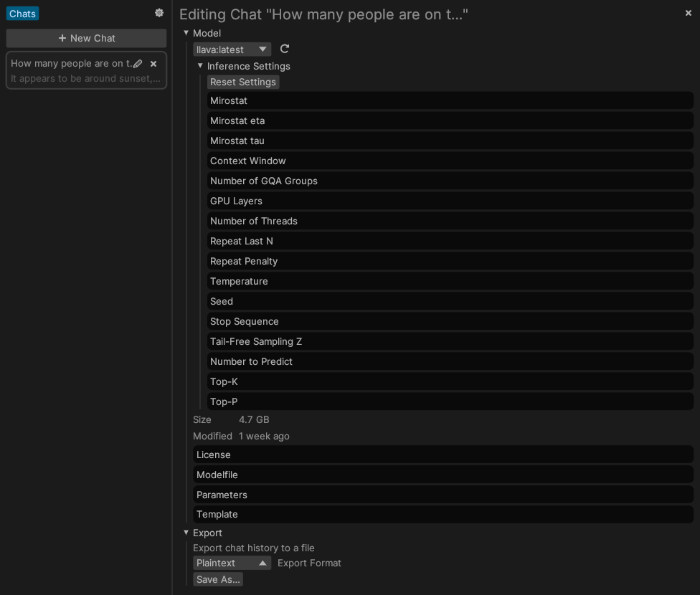The width and height of the screenshot is (700, 595).
Task: Click the Reset Settings button
Action: tap(242, 82)
